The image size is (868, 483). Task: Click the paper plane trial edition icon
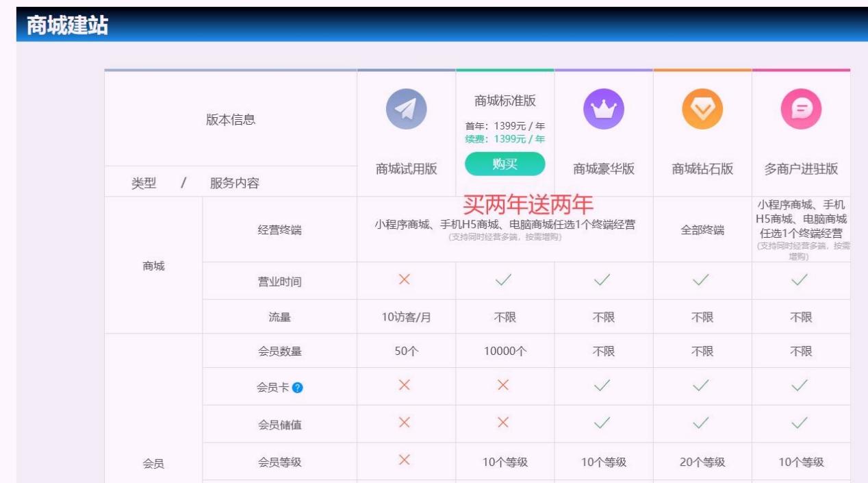pyautogui.click(x=406, y=110)
